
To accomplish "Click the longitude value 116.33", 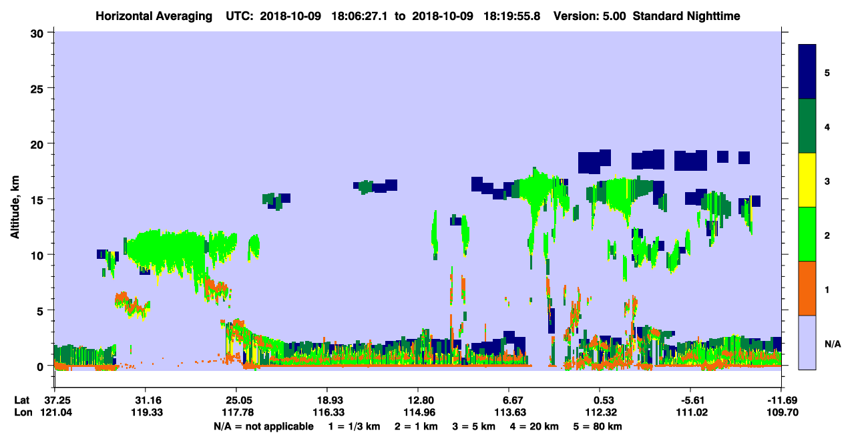I will pos(327,413).
